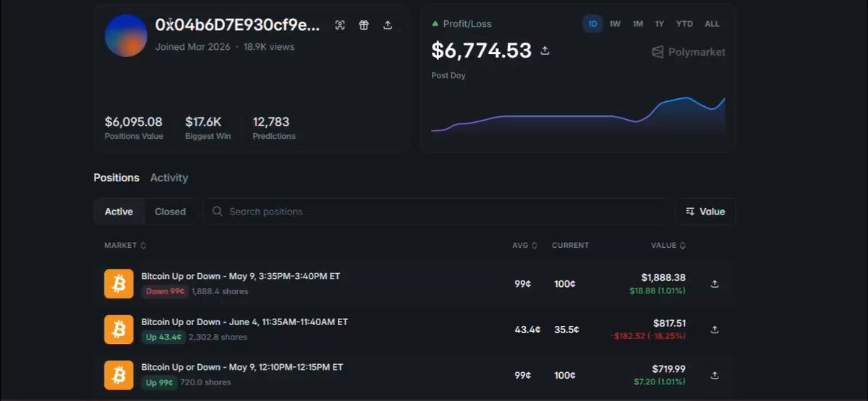Click the Bitcoin icon of the May 9 3:35PM market
868x401 pixels.
119,284
